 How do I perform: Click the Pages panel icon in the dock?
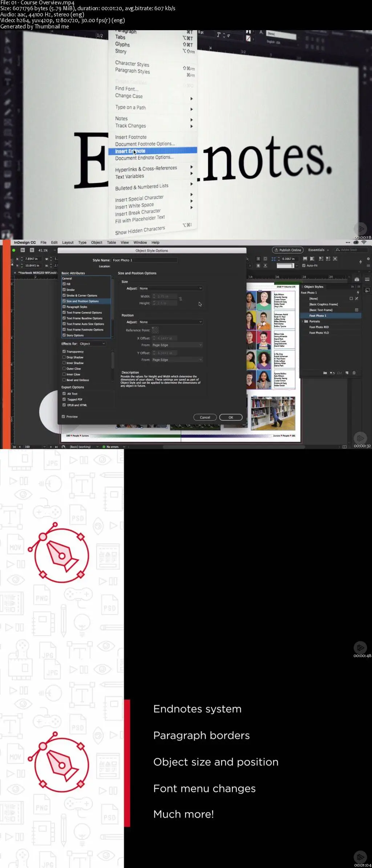pos(357,279)
